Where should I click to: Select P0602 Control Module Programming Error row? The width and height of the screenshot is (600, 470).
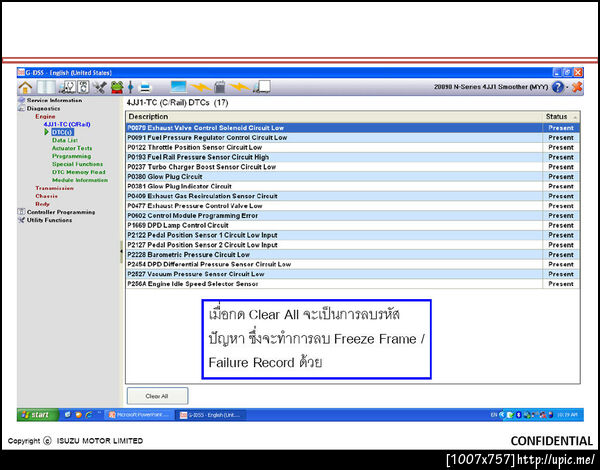(x=352, y=215)
